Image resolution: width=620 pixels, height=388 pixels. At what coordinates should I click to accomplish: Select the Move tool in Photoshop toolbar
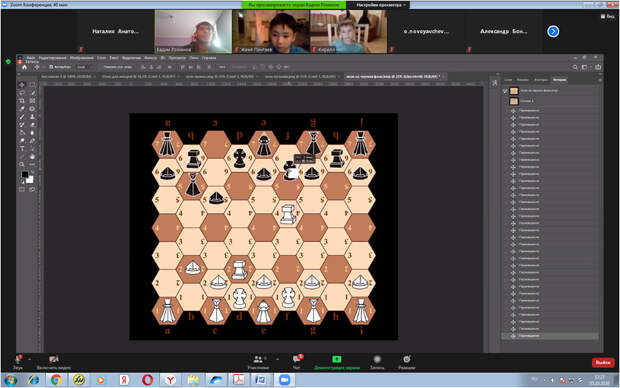(22, 85)
